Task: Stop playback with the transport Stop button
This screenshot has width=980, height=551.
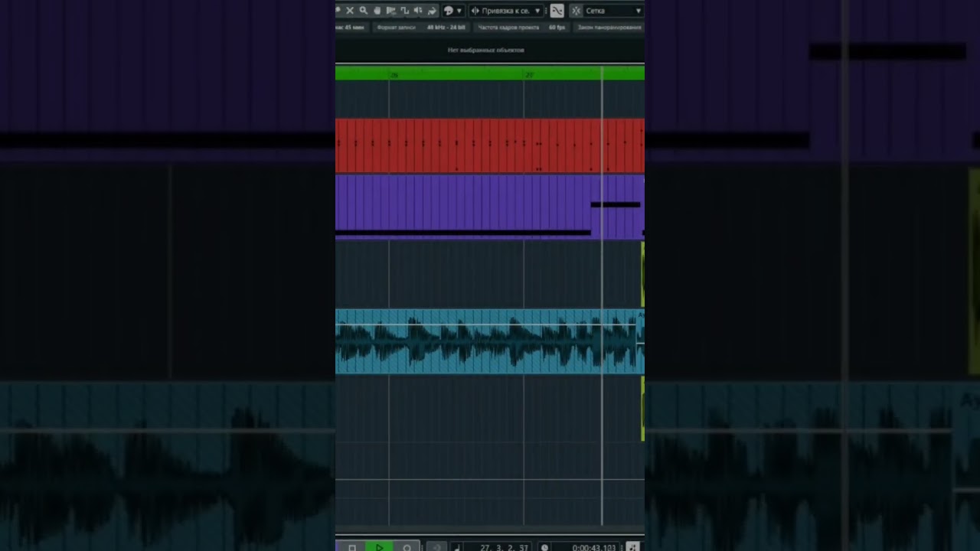Action: (x=352, y=547)
